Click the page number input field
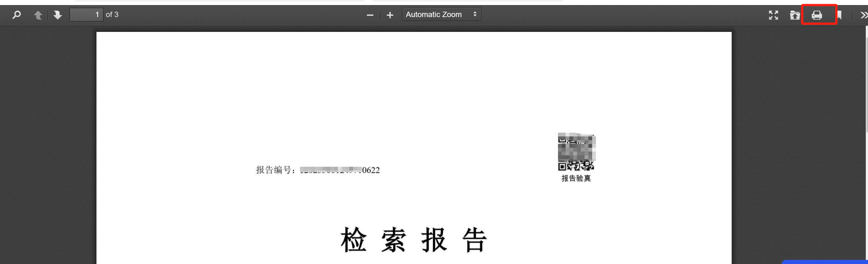 86,15
